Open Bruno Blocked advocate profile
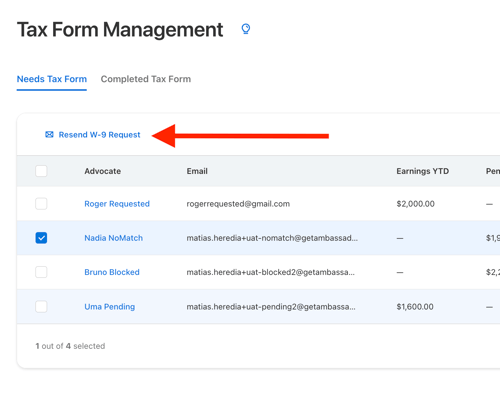The image size is (500, 406). pos(112,272)
